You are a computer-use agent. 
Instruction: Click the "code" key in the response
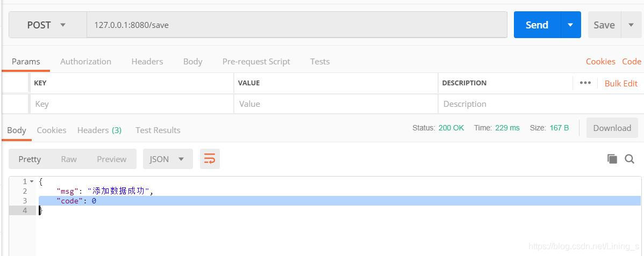tap(69, 201)
